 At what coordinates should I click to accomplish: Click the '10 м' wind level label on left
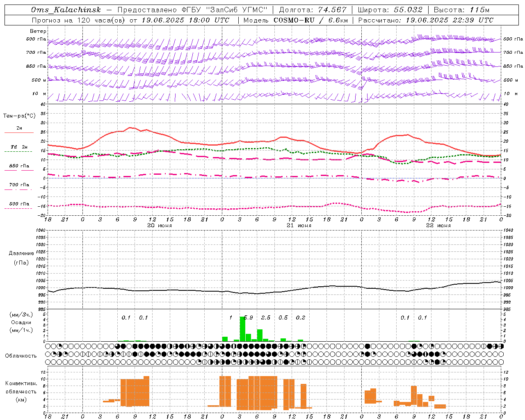(x=39, y=94)
